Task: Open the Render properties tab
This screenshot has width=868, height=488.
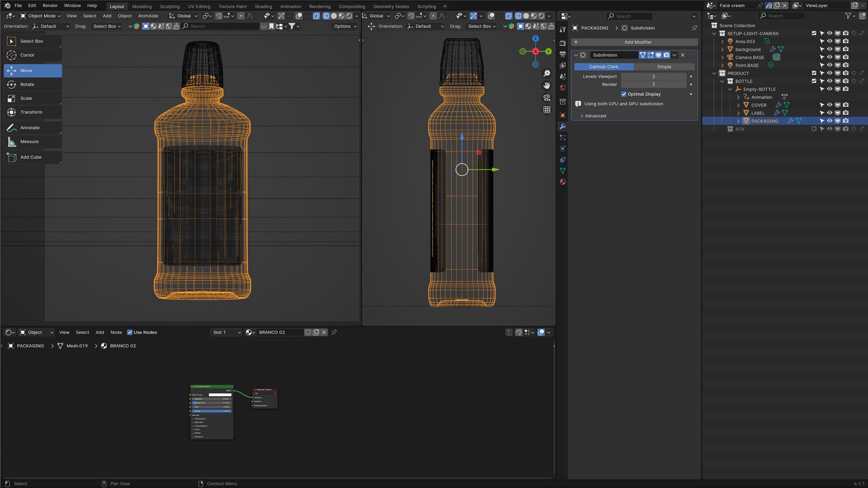Action: [562, 43]
